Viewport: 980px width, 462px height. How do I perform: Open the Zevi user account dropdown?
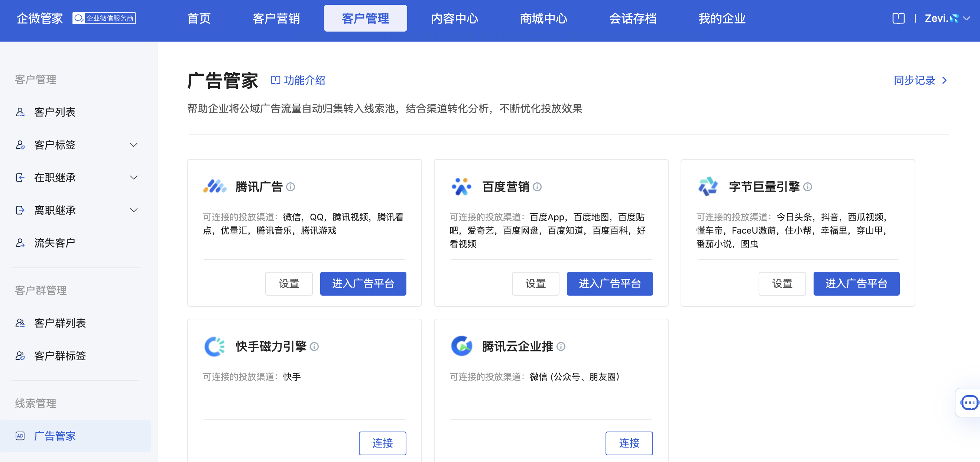[947, 18]
